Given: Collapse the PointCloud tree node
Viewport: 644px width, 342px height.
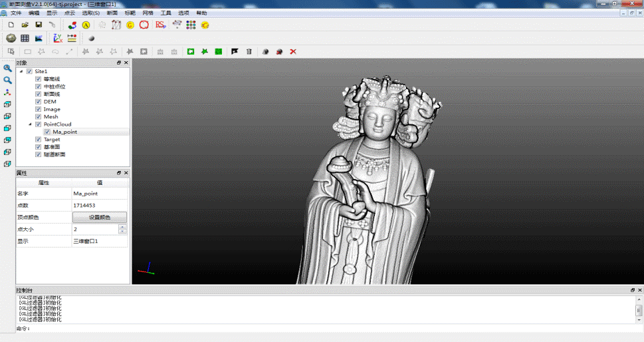Looking at the screenshot, I should tap(30, 124).
